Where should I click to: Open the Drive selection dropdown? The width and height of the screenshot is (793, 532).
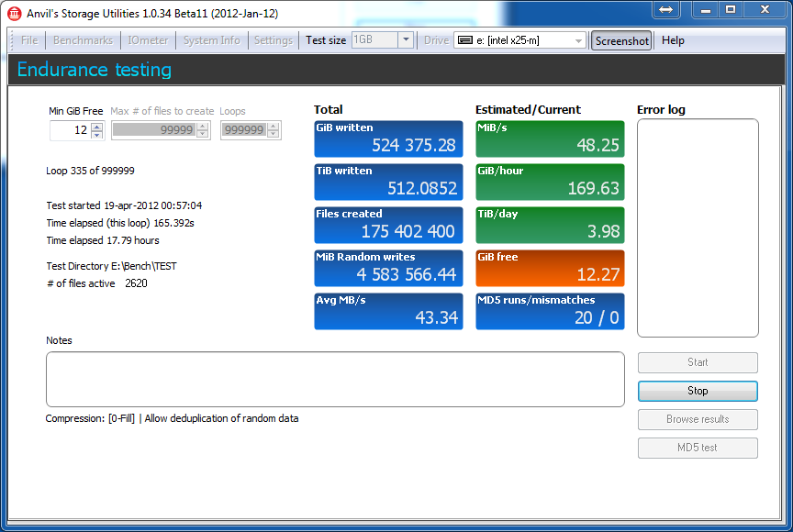[x=578, y=40]
